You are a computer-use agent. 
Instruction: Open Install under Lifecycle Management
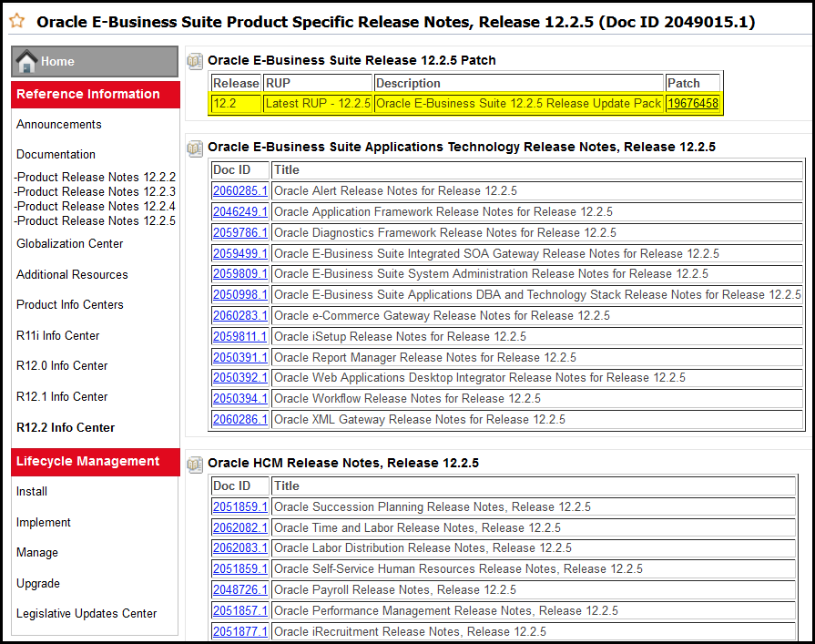coord(32,492)
